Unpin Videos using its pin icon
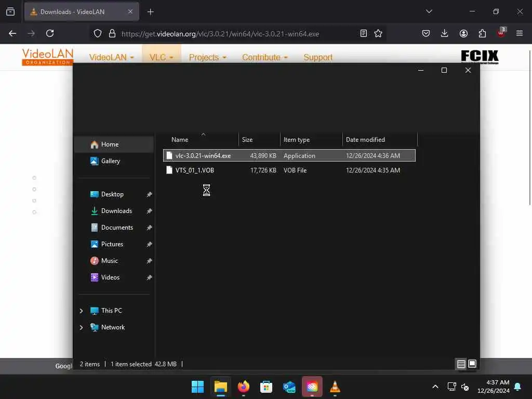 click(x=149, y=277)
